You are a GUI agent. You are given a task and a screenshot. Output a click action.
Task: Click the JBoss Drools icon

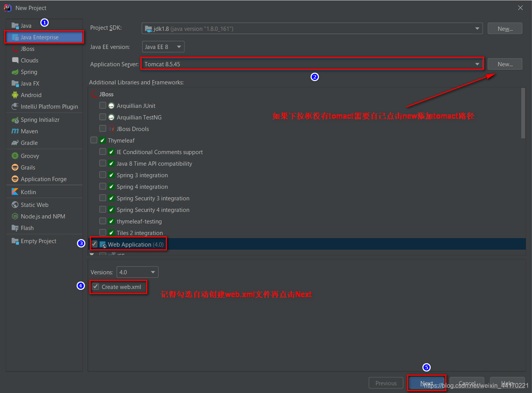coord(112,129)
